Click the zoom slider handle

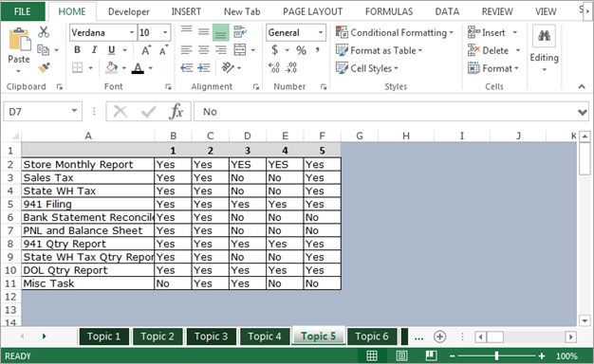point(496,355)
